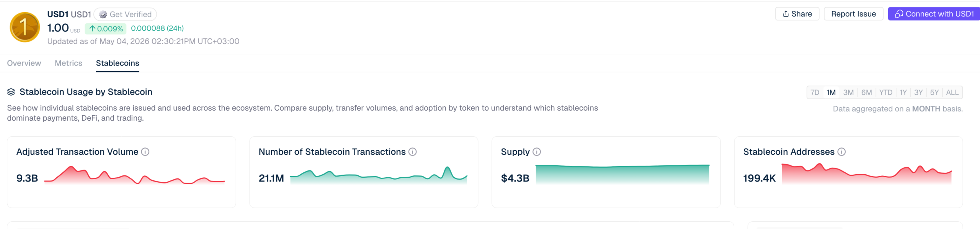The width and height of the screenshot is (980, 229).
Task: Select the 3Y time range
Action: click(x=918, y=92)
